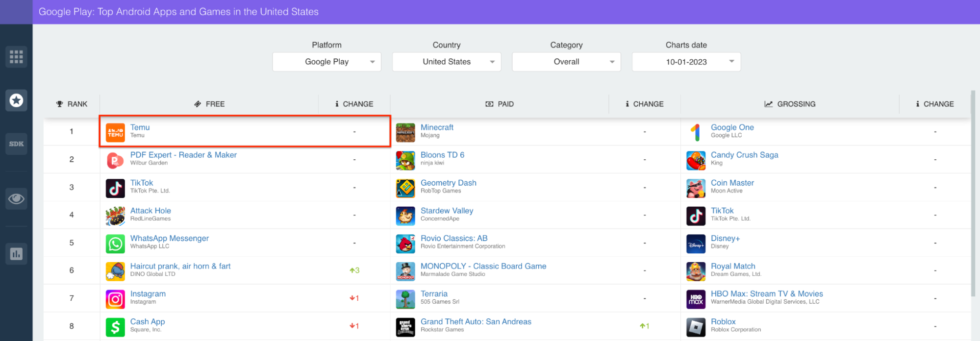The height and width of the screenshot is (341, 980).
Task: Open the Royal Match link
Action: (x=733, y=266)
